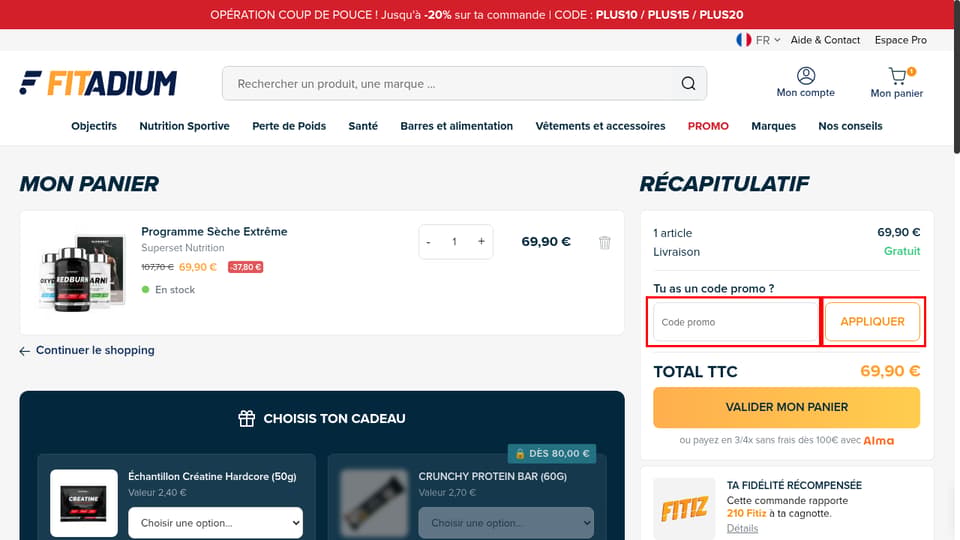Apply promo code with Appliquer button
Screen dimensions: 960x540
coord(872,321)
